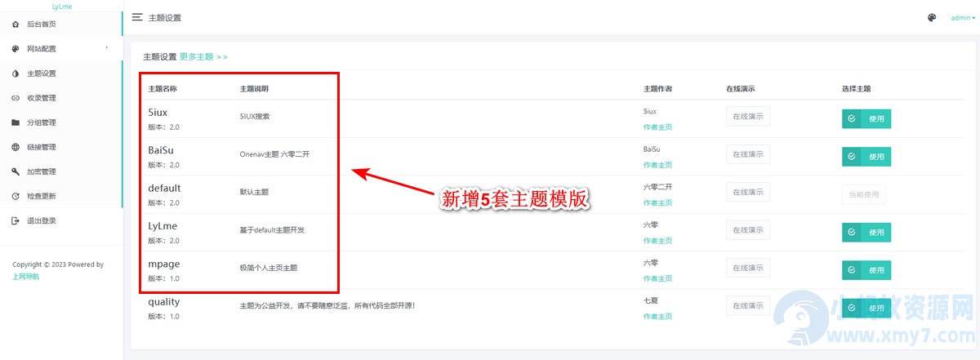Click 在线演示 for the BaiSu theme

(748, 153)
